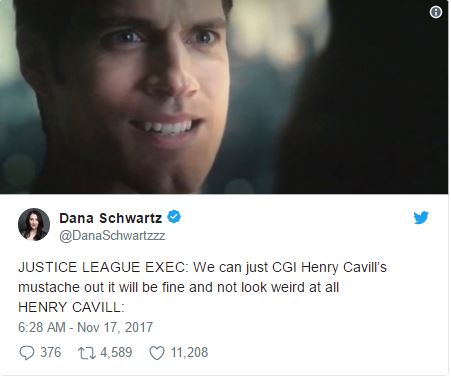Click the info icon on the photo
The width and height of the screenshot is (451, 377).
(x=436, y=12)
